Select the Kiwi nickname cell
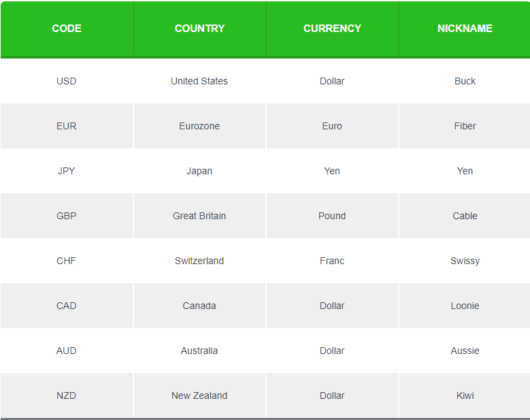This screenshot has width=530, height=420. (465, 395)
